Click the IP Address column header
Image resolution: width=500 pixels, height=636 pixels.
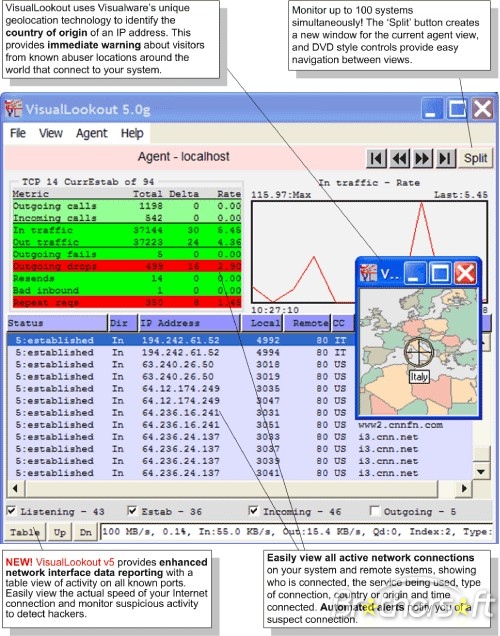189,323
